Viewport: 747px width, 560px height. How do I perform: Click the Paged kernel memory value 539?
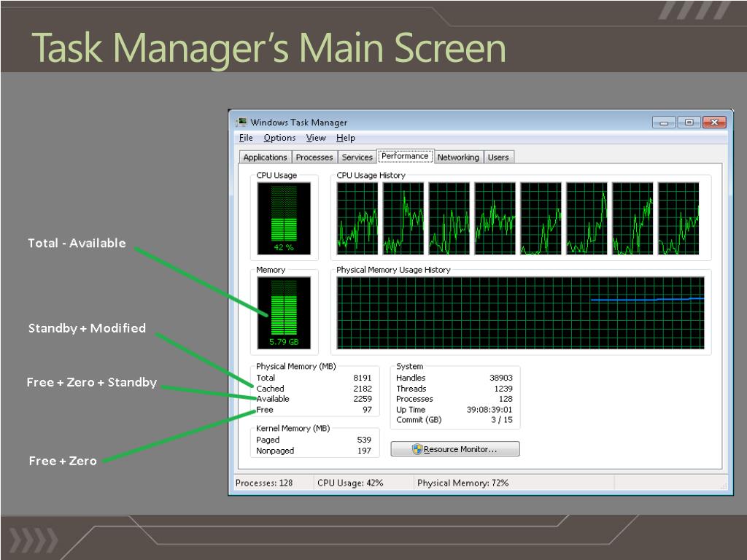click(x=364, y=440)
